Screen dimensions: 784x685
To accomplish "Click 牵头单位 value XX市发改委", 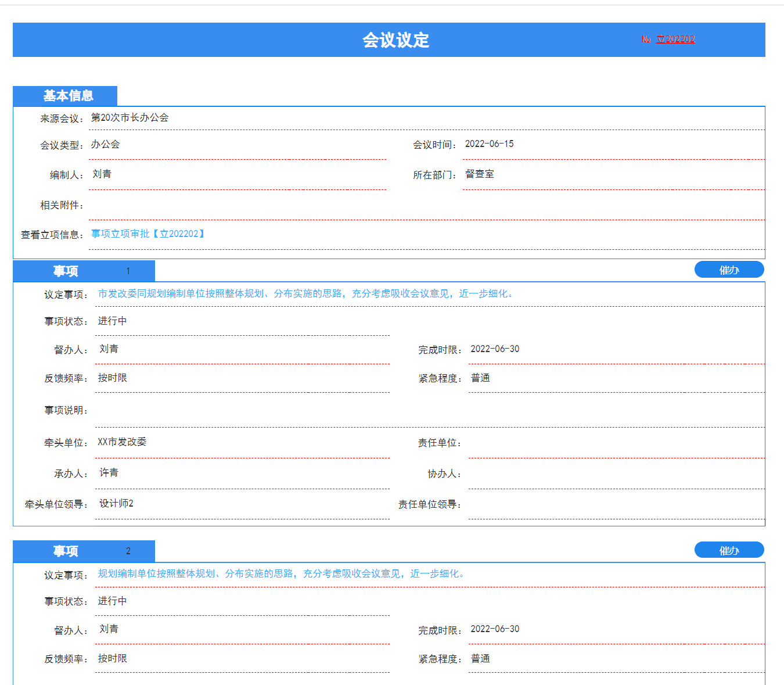I will (122, 442).
